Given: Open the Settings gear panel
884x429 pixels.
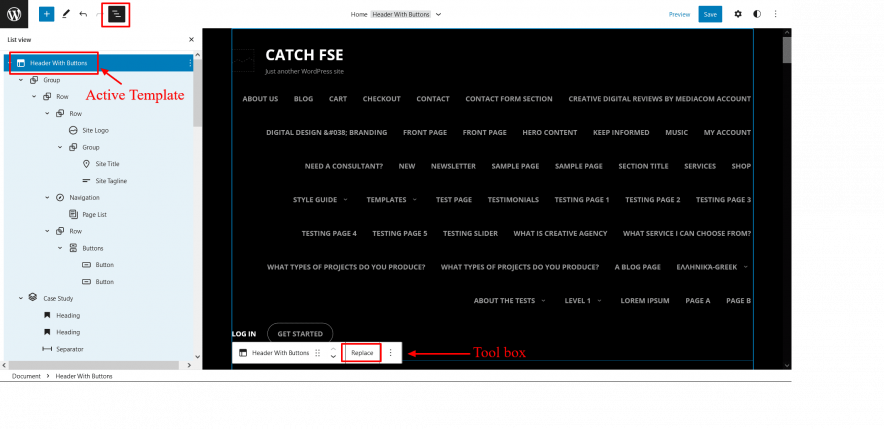Looking at the screenshot, I should [x=738, y=14].
